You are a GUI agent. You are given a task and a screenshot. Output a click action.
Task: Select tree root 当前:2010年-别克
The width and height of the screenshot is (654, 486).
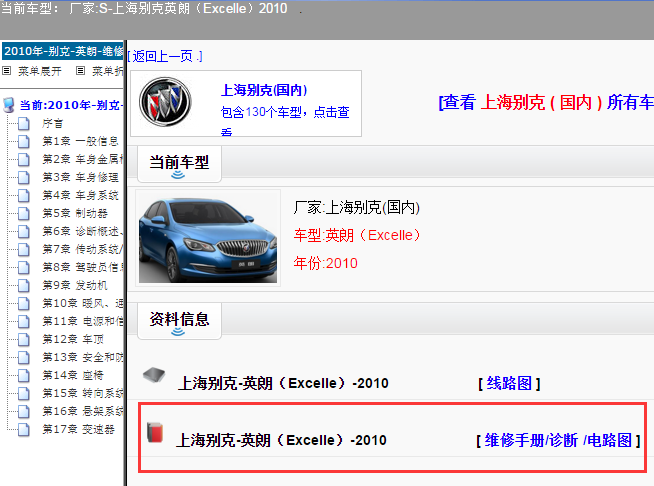(x=71, y=105)
